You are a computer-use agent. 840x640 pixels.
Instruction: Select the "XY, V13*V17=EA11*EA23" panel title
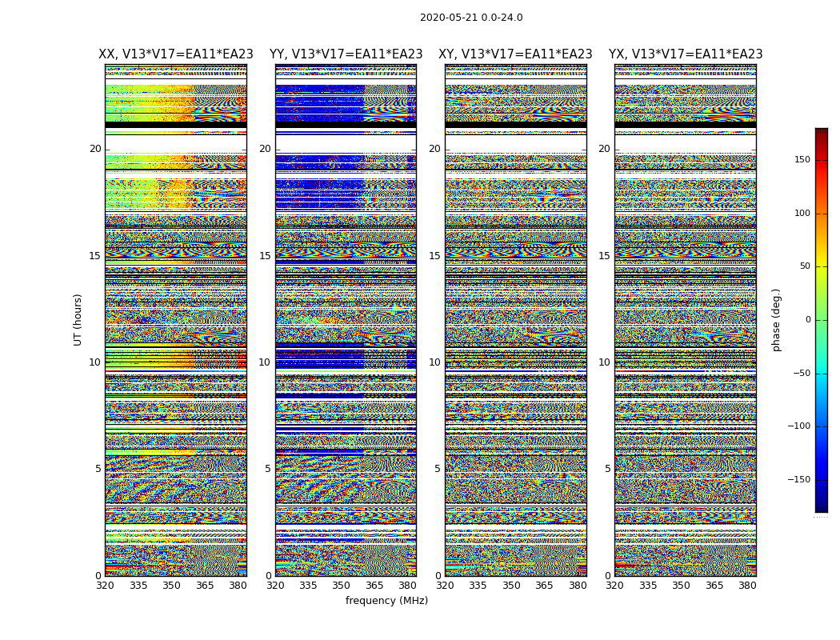click(x=515, y=54)
